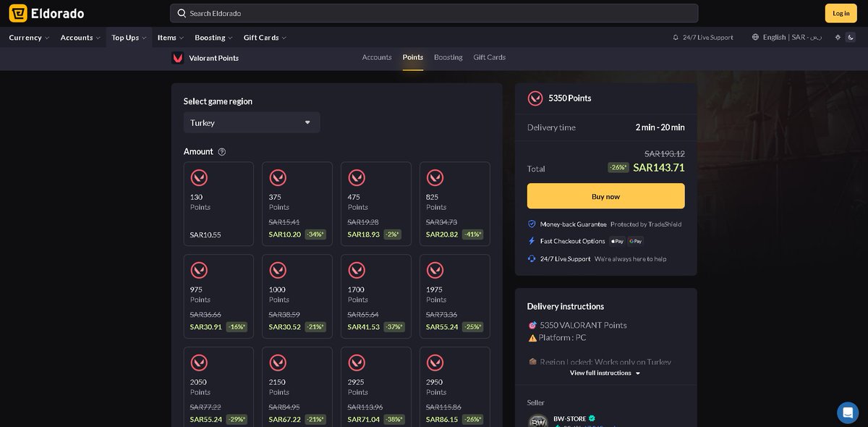Open the chat support bubble
The height and width of the screenshot is (427, 868).
click(848, 413)
